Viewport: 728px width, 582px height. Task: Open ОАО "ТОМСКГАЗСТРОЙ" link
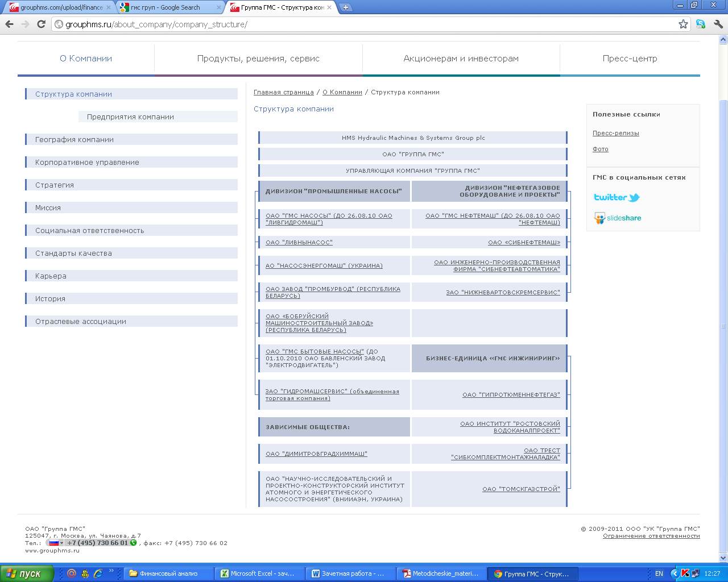[x=521, y=489]
